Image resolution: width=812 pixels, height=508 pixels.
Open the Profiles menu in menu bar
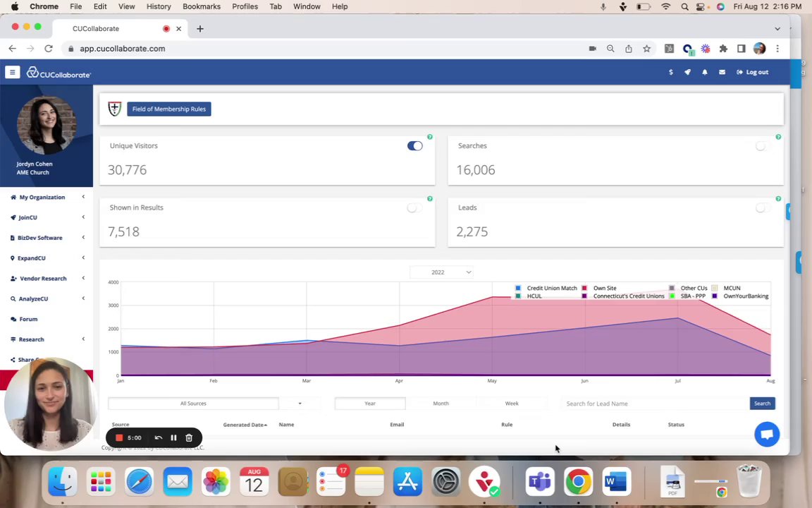[245, 6]
